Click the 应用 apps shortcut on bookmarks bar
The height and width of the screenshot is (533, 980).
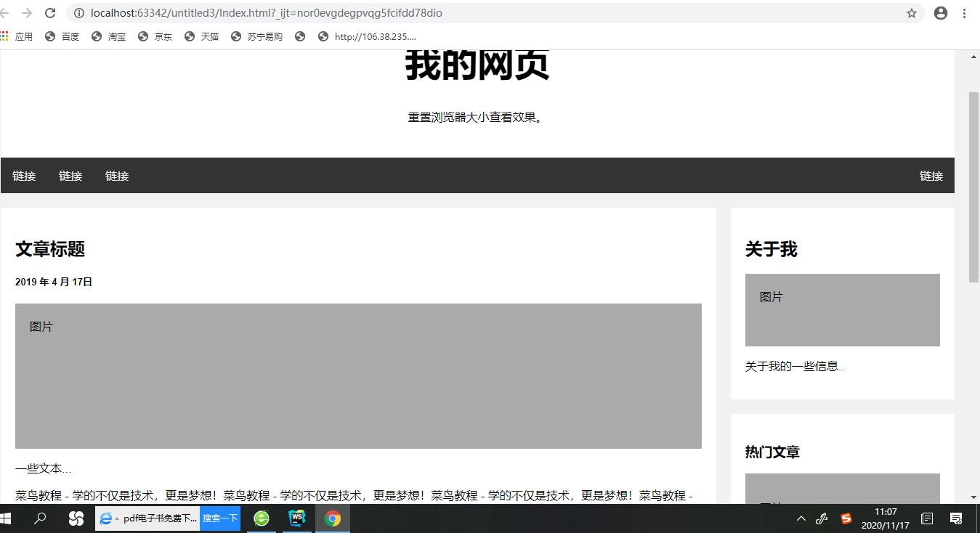tap(24, 36)
